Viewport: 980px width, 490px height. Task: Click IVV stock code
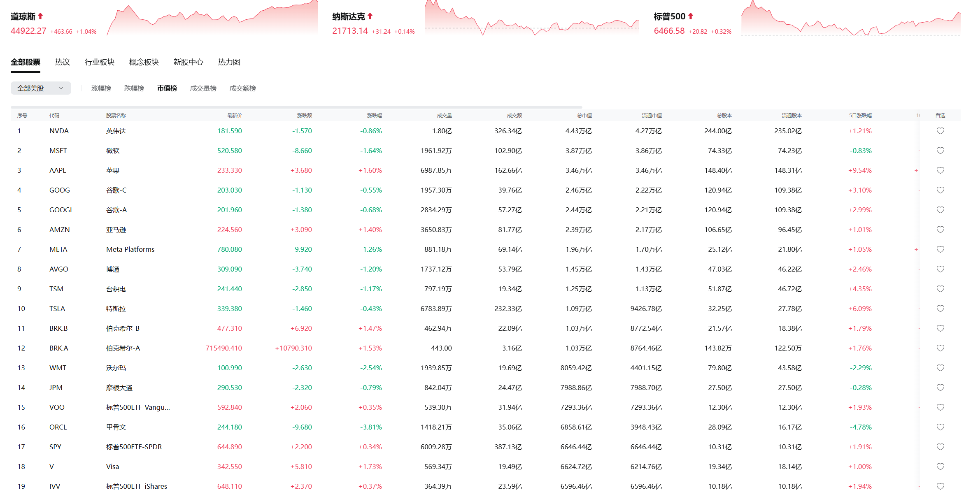(x=55, y=486)
